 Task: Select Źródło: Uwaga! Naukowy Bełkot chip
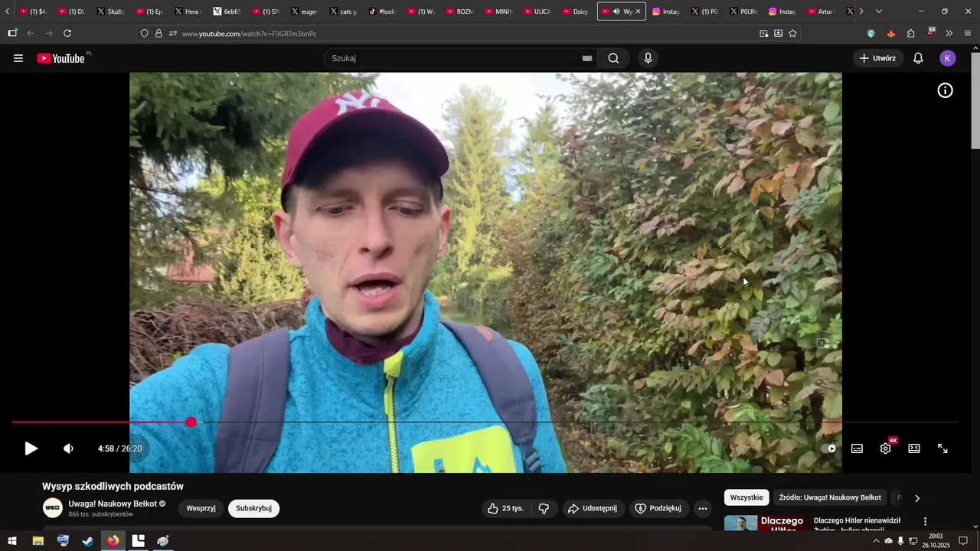pos(830,497)
